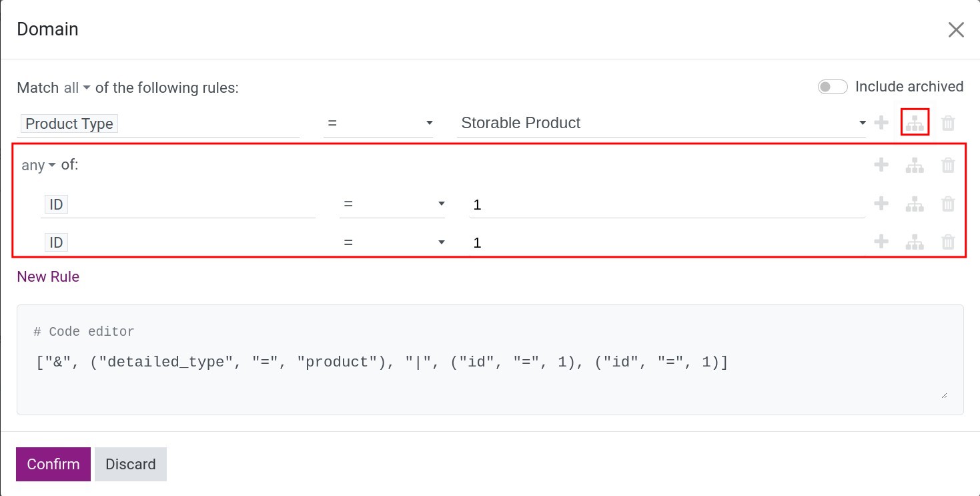The width and height of the screenshot is (980, 496).
Task: Delete the 'any of' group with trash icon
Action: click(948, 166)
